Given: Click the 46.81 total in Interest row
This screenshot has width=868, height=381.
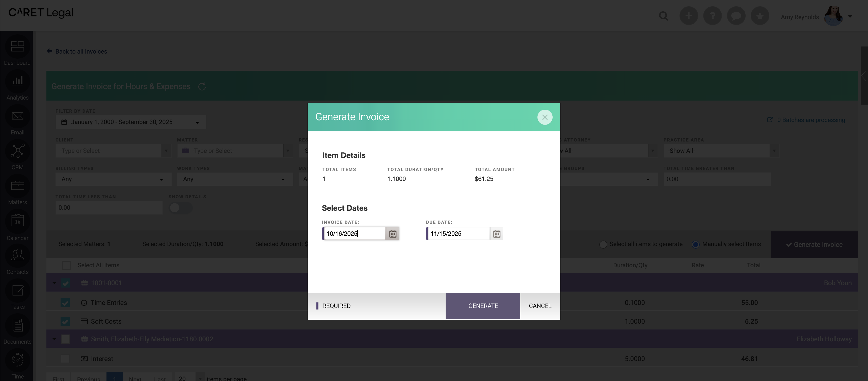Looking at the screenshot, I should [x=749, y=359].
